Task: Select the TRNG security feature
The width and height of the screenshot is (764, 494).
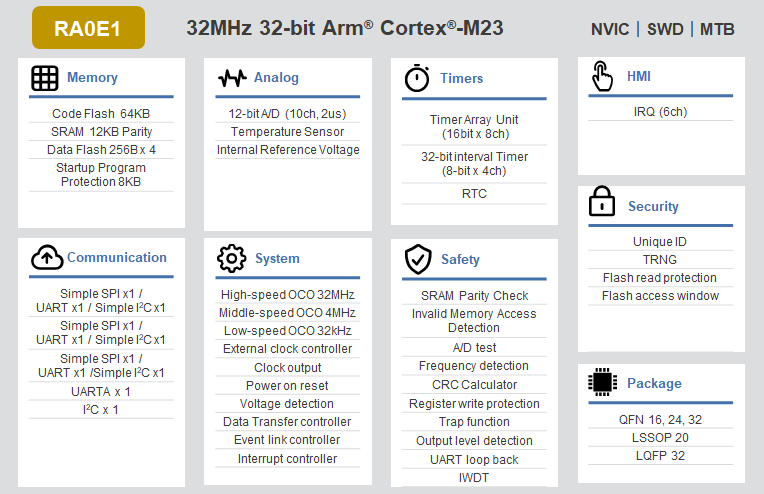Action: click(x=661, y=260)
